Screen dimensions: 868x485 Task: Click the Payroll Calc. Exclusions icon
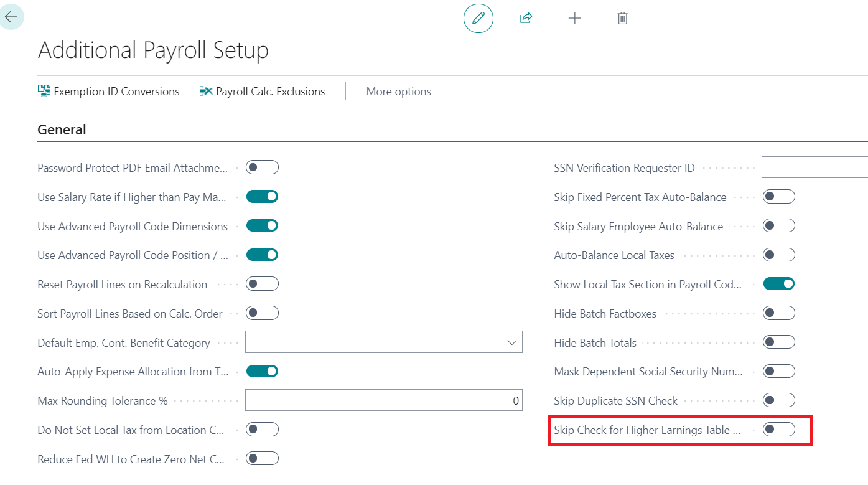click(206, 92)
